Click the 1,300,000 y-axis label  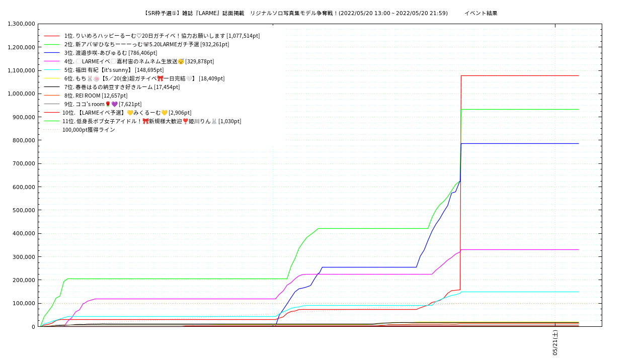21,24
